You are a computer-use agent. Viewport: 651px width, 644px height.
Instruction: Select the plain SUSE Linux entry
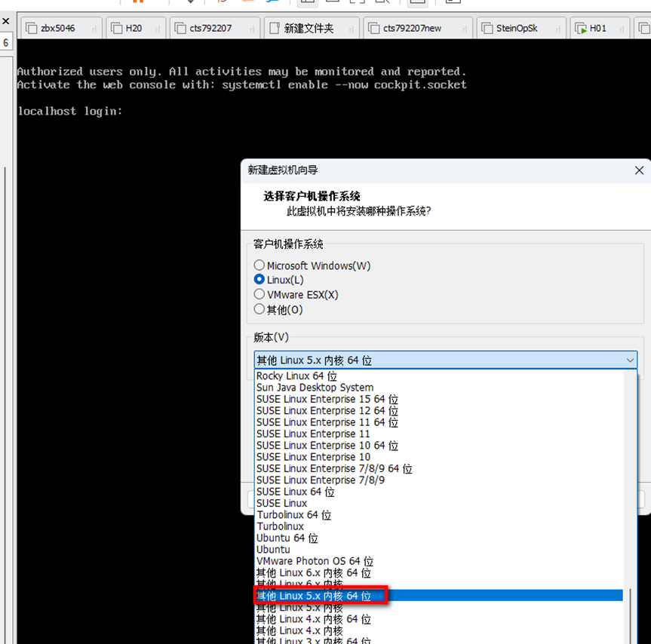439,503
